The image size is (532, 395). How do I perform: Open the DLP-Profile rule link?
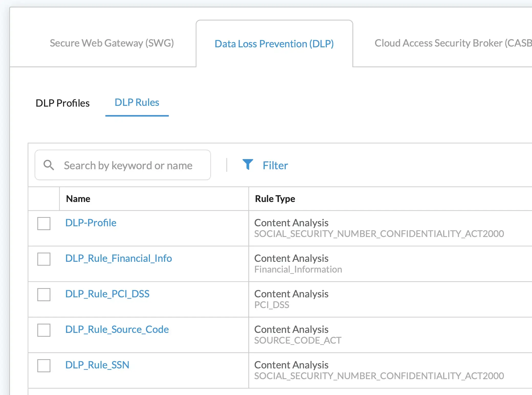click(91, 223)
